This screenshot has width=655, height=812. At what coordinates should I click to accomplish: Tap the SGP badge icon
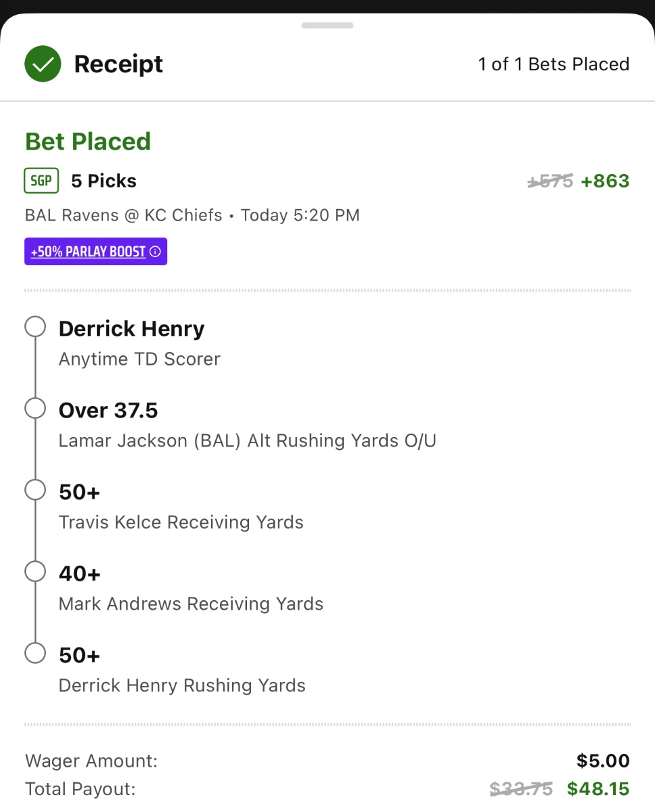point(42,181)
